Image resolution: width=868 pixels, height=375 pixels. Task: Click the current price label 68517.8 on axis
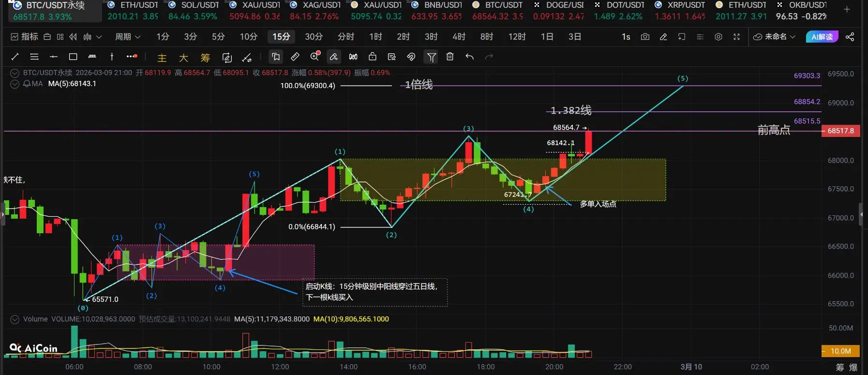click(840, 131)
